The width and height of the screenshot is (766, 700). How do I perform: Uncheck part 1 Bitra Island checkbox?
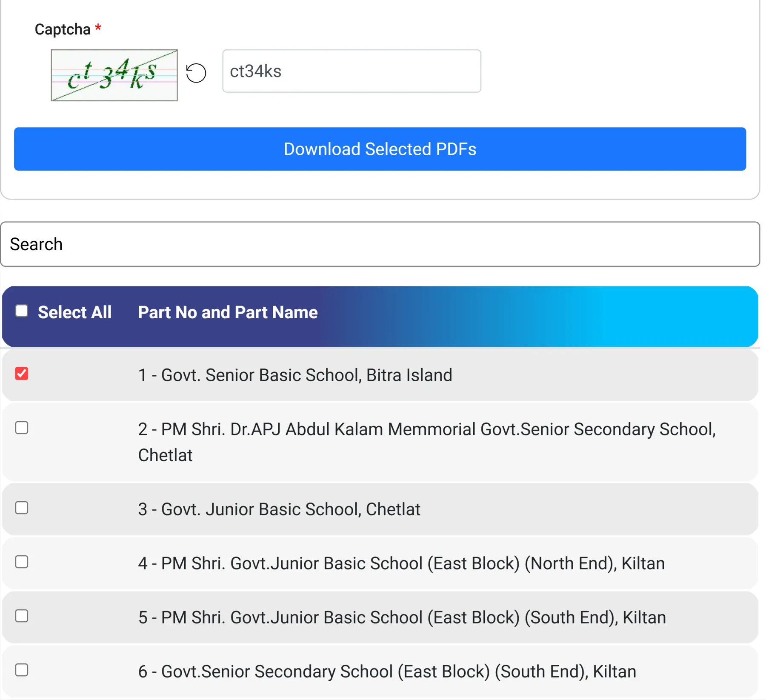click(x=22, y=374)
